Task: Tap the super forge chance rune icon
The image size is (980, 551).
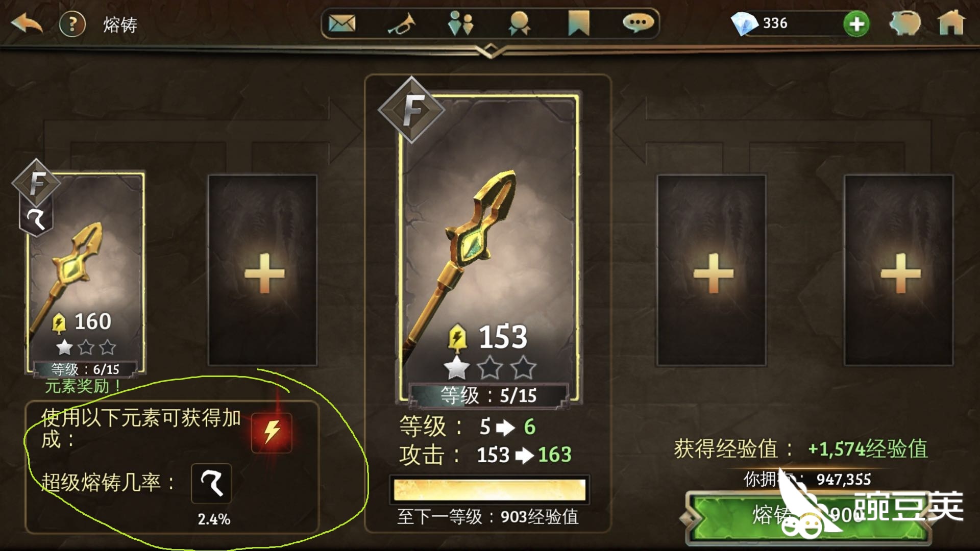Action: click(211, 484)
